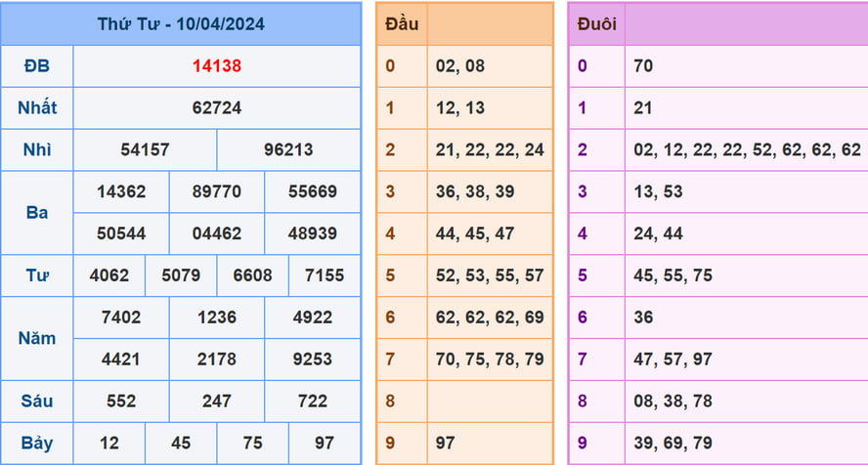Image resolution: width=868 pixels, height=465 pixels.
Task: Select sixth prize number 247
Action: (x=217, y=402)
